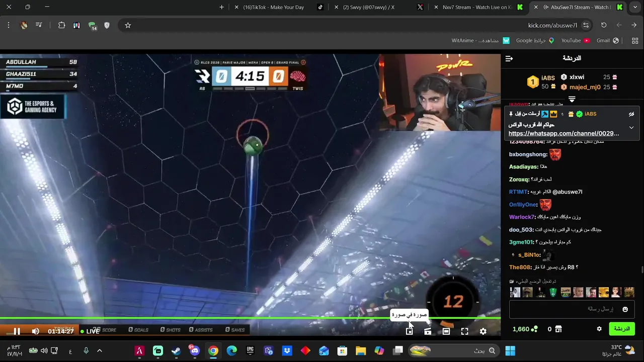The height and width of the screenshot is (362, 644).
Task: Select username Warlock7 in chat
Action: 522,217
